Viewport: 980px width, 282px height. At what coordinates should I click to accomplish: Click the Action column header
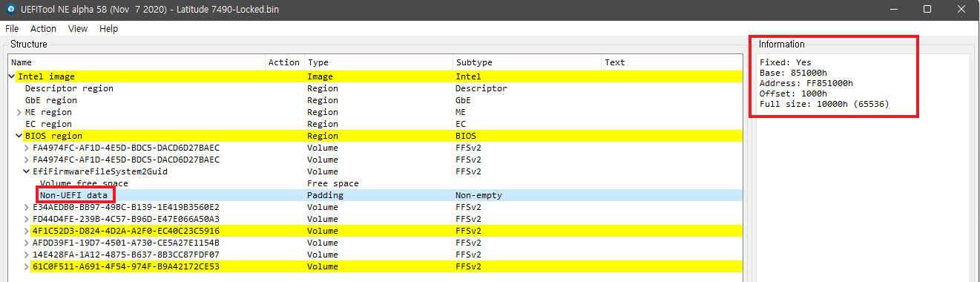(x=285, y=62)
